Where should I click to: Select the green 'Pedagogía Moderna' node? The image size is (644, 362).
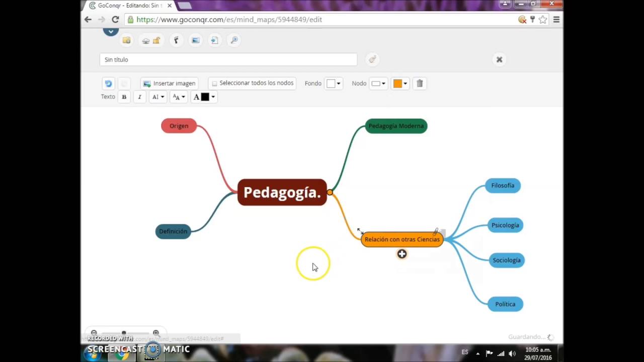pyautogui.click(x=396, y=126)
